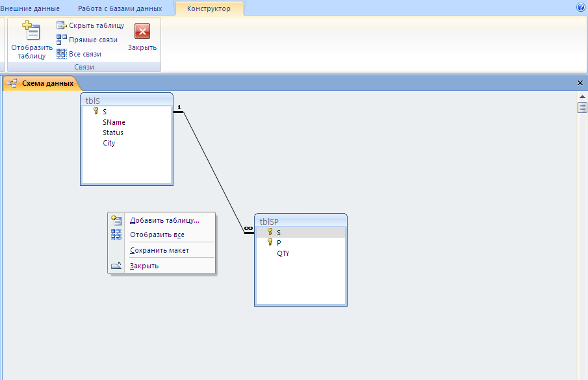This screenshot has width=588, height=380.
Task: Select the QTY field in tblSP
Action: point(283,253)
